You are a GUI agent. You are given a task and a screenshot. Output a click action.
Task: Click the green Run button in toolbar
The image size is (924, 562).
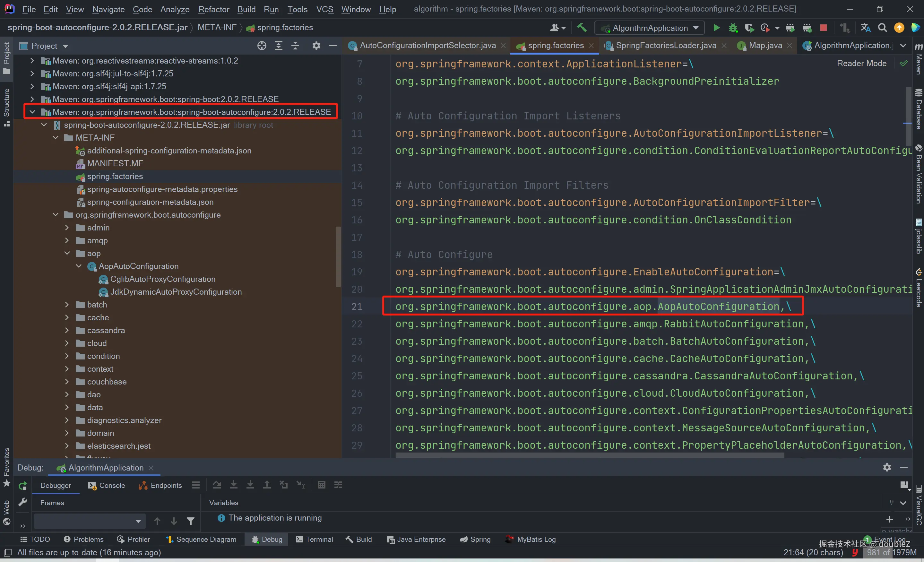(716, 28)
